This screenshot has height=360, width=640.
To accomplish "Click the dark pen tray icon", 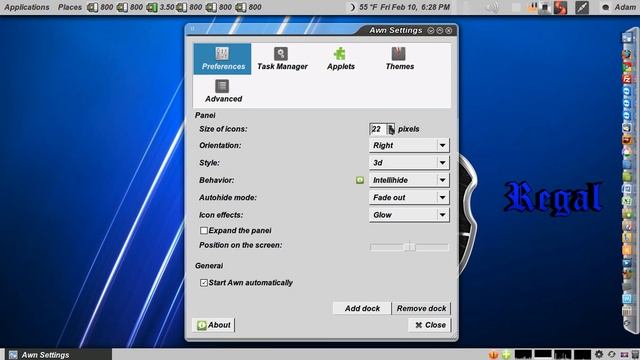I will point(582,7).
